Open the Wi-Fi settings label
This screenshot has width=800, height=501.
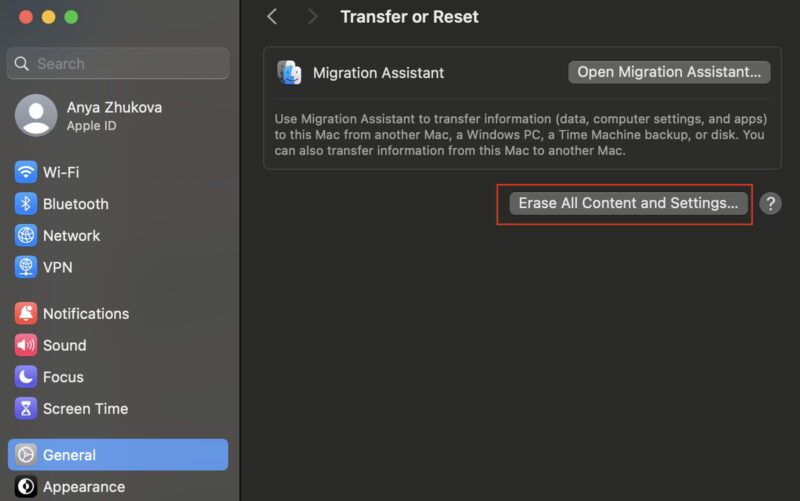[61, 172]
